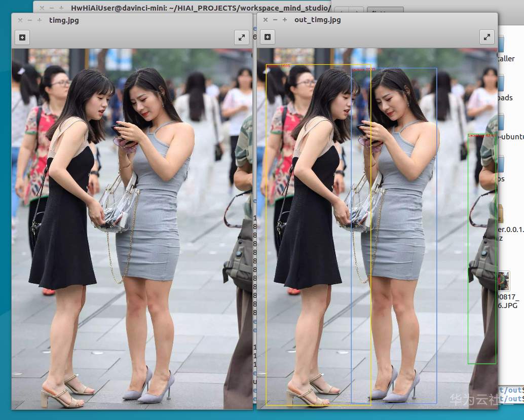The height and width of the screenshot is (420, 524).
Task: Toggle fullscreen in the out_timg.jpg viewer
Action: (x=487, y=37)
